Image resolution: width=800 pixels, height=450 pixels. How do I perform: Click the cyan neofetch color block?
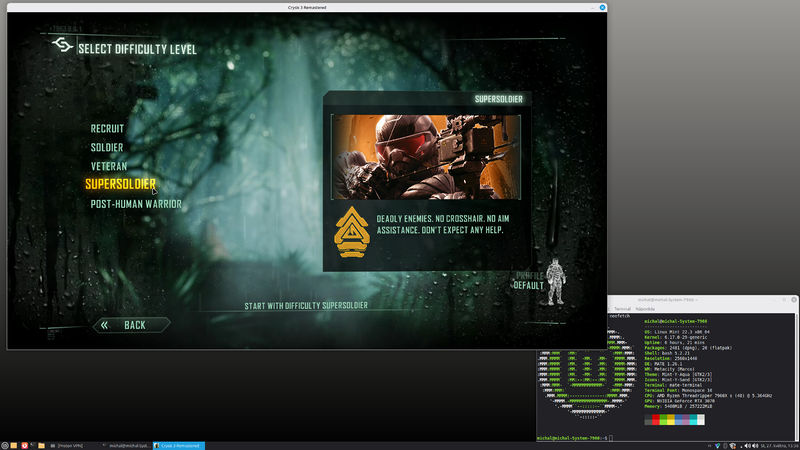693,419
